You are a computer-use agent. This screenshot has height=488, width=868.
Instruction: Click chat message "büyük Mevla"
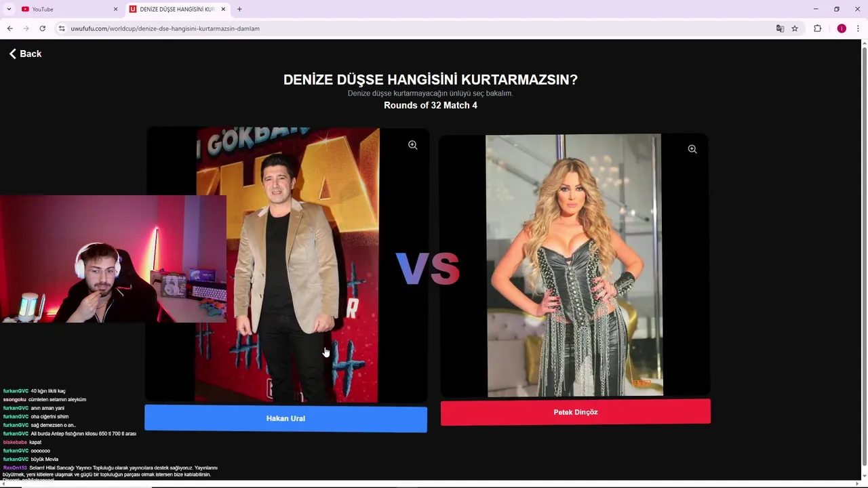pos(45,460)
